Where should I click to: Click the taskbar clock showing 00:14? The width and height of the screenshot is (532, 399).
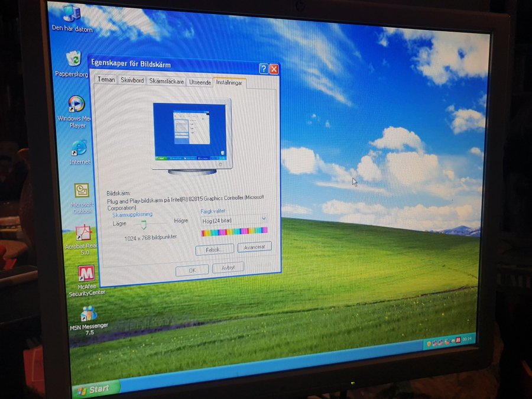pyautogui.click(x=467, y=339)
